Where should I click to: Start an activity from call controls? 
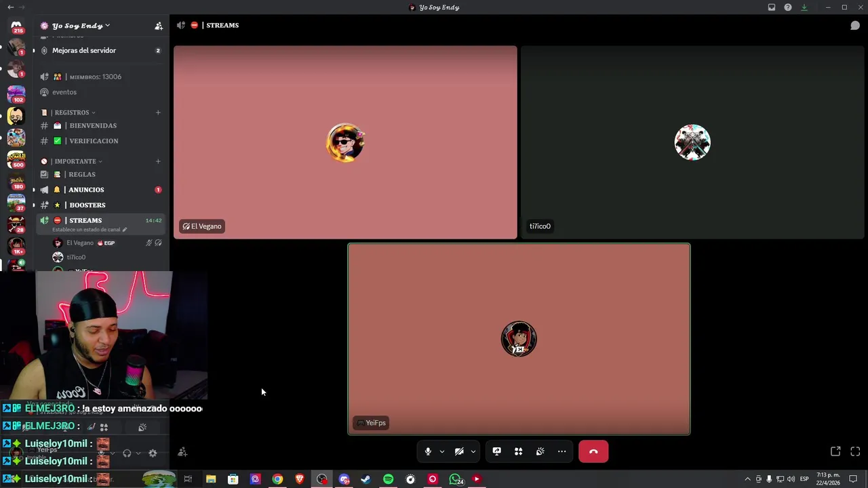pyautogui.click(x=518, y=451)
